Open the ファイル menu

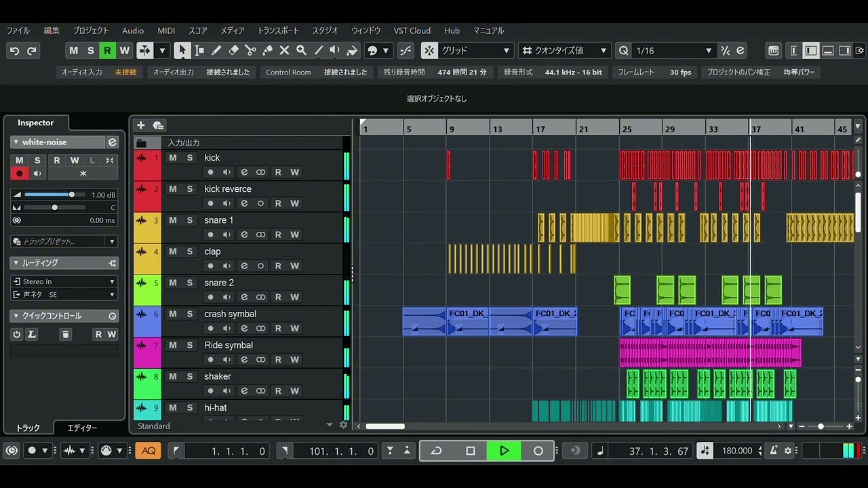point(18,30)
